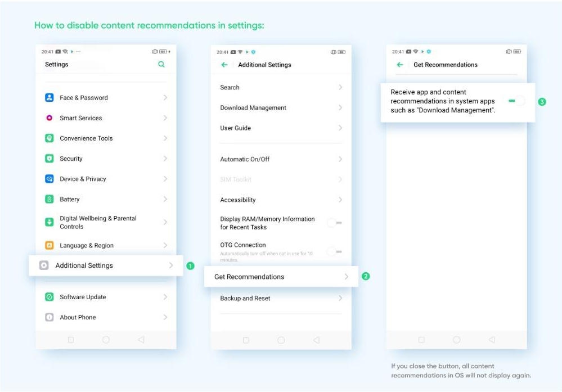The width and height of the screenshot is (562, 392).
Task: Tap back arrow beside Get Recommendations title
Action: [x=400, y=65]
